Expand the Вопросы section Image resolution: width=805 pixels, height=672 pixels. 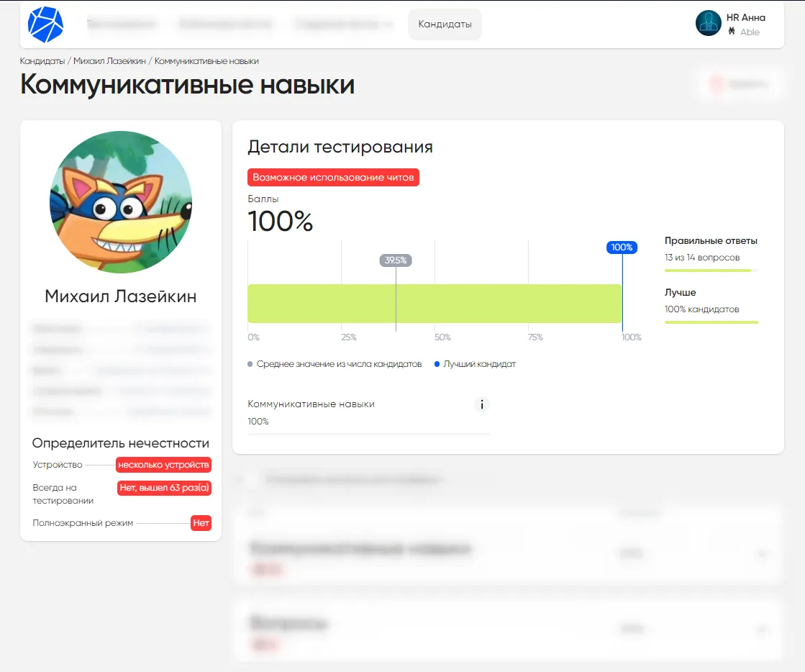pos(763,628)
